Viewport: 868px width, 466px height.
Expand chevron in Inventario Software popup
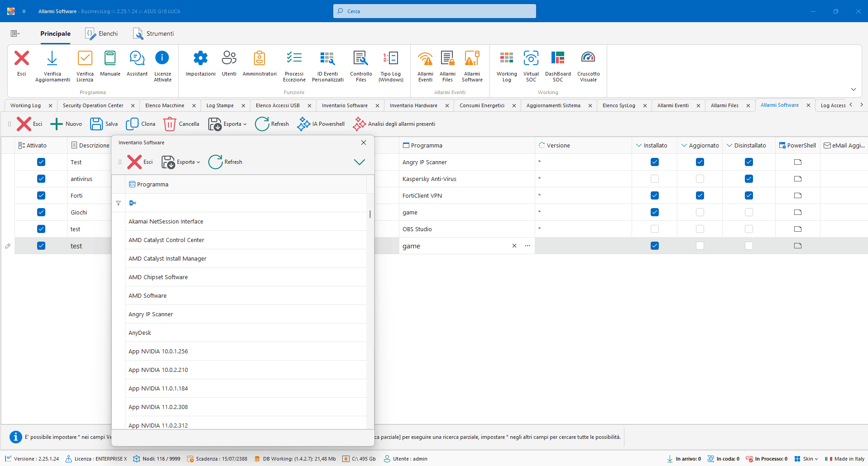pyautogui.click(x=359, y=162)
